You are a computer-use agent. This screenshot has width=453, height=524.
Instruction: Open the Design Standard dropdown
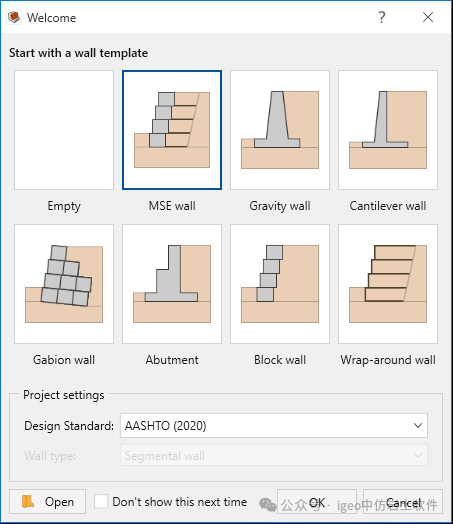click(274, 425)
